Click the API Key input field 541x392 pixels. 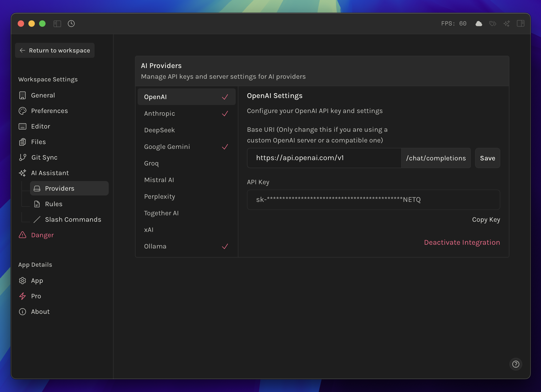[x=373, y=200]
